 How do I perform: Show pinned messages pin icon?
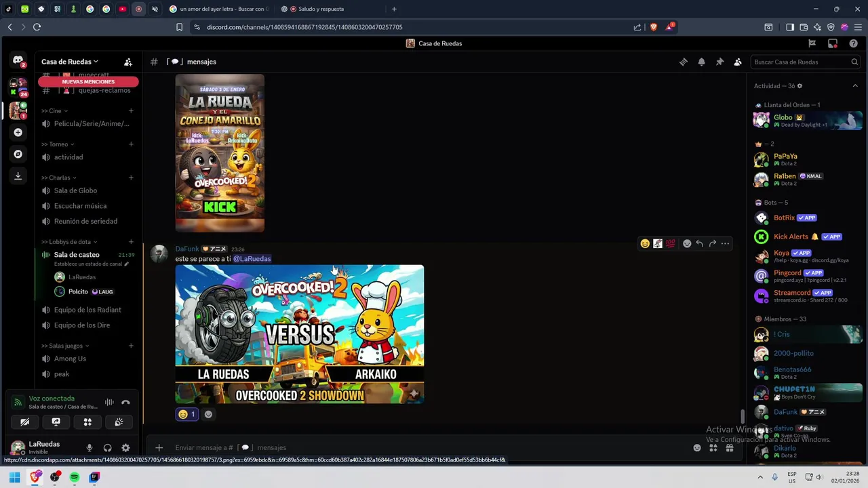coord(719,62)
